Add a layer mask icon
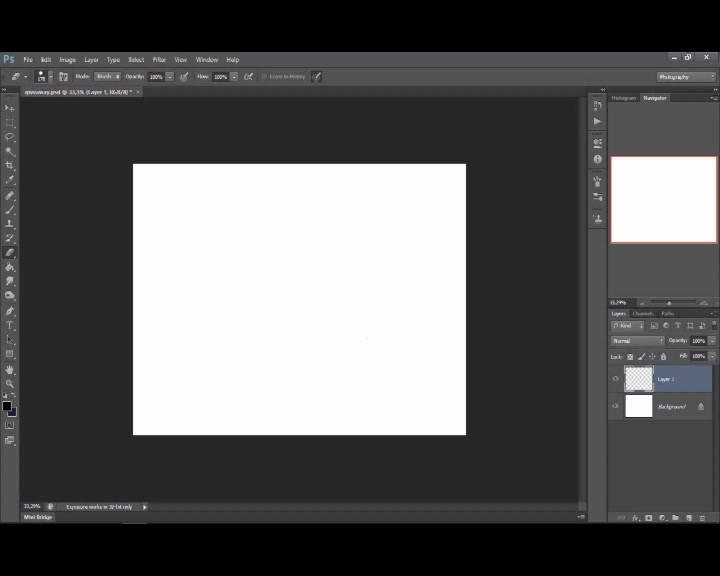Screen dimensions: 720x576 tap(648, 518)
